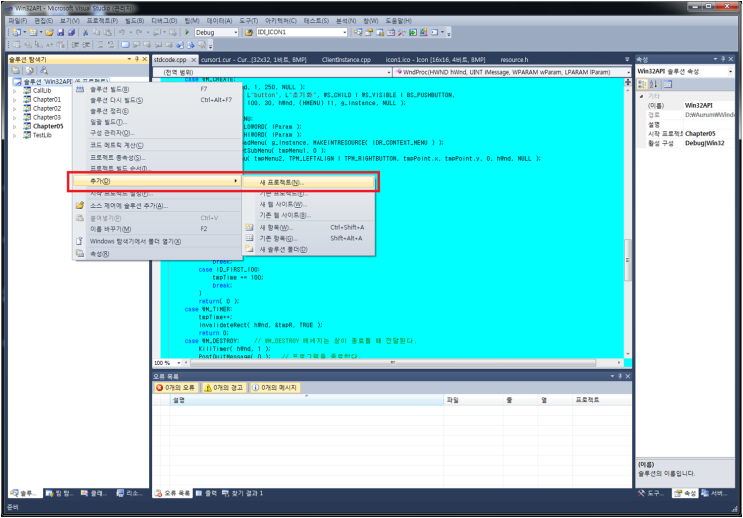
Task: Sort the error list by 설명 column
Action: 307,400
